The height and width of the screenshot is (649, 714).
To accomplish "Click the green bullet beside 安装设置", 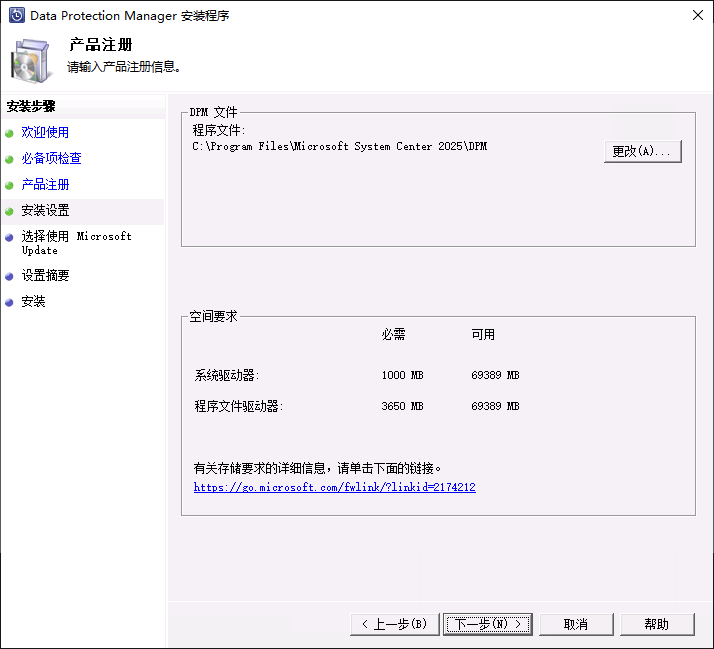I will (9, 211).
